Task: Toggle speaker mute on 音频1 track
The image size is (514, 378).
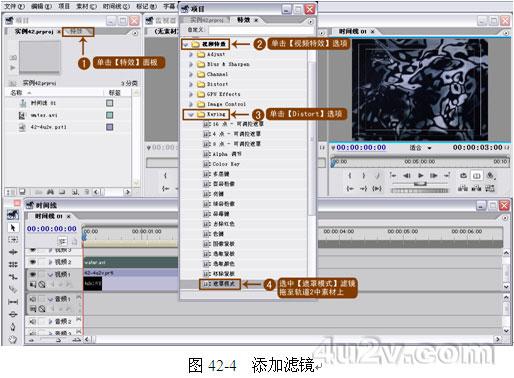Action: (33, 299)
